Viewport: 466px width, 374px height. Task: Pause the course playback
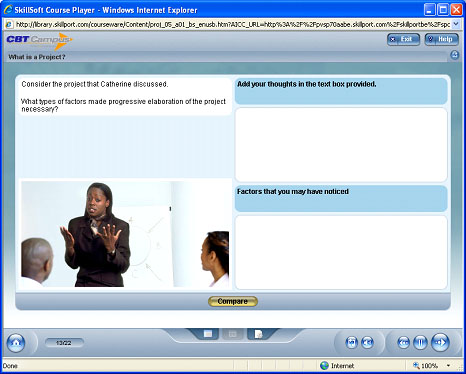click(420, 343)
